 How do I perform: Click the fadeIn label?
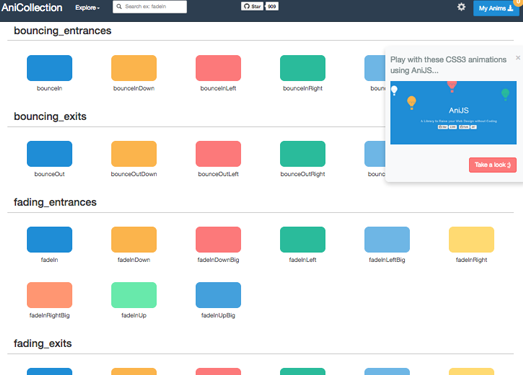point(49,260)
